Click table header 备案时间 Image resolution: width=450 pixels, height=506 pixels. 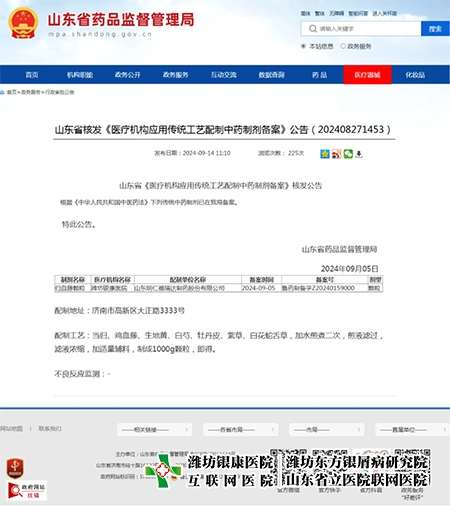pyautogui.click(x=261, y=280)
